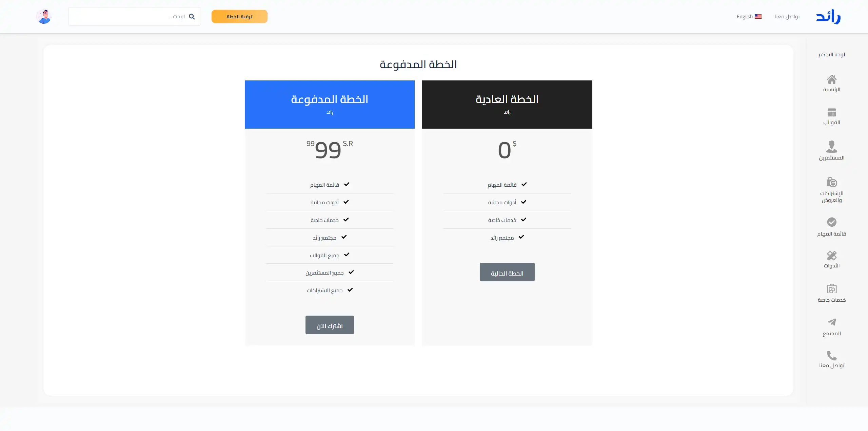Click the search input field
Image resolution: width=868 pixels, height=431 pixels.
point(129,17)
